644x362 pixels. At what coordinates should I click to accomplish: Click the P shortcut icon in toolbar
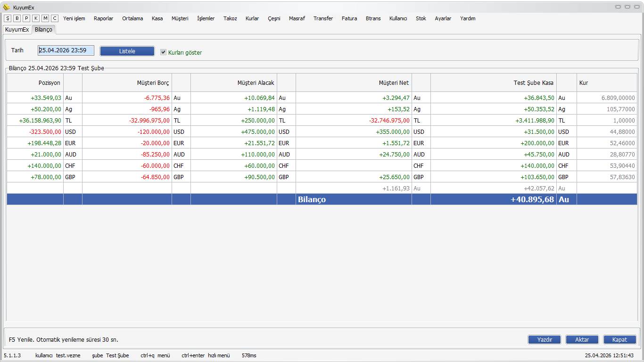26,18
